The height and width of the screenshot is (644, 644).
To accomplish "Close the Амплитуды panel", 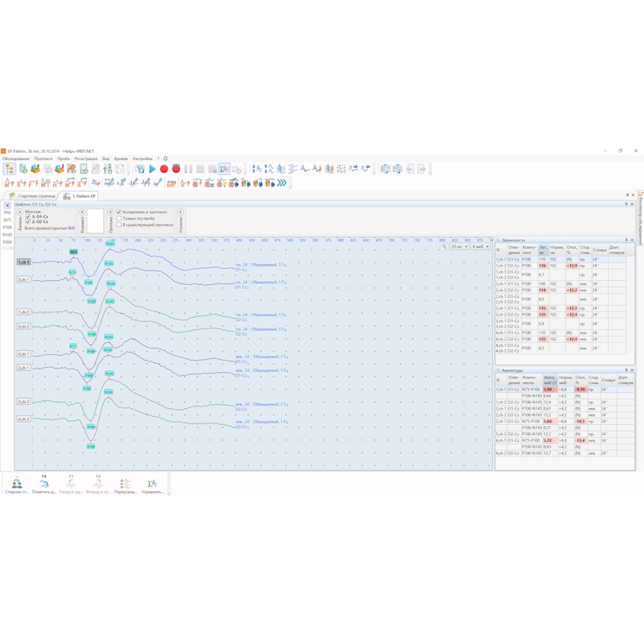I will pyautogui.click(x=632, y=370).
